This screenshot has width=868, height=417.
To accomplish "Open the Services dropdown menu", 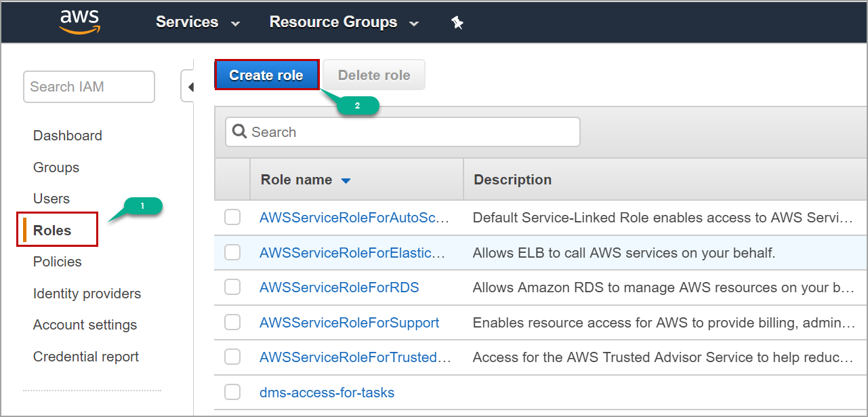I will 197,22.
